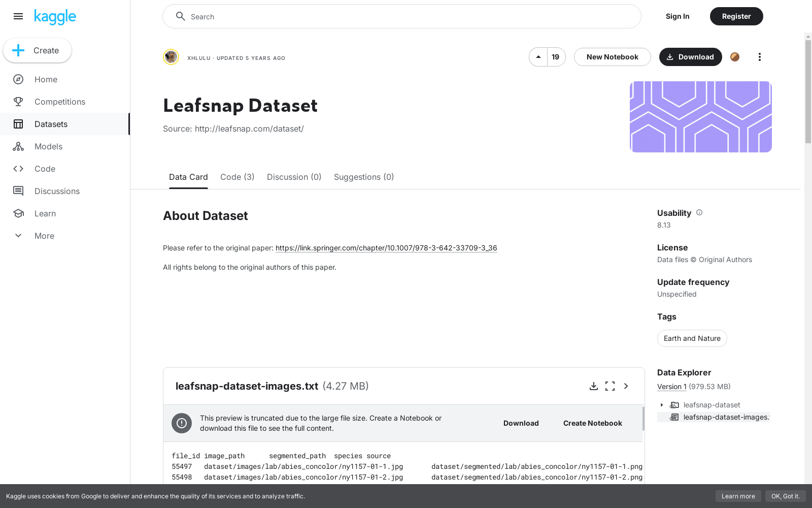Click the Models network icon
The width and height of the screenshot is (812, 508).
coord(18,146)
